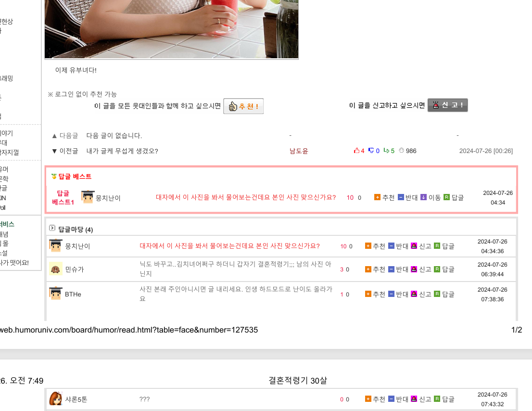Click pink 신고 icon on 민슈가's comment
Image resolution: width=532 pixels, height=411 pixels.
coord(414,269)
